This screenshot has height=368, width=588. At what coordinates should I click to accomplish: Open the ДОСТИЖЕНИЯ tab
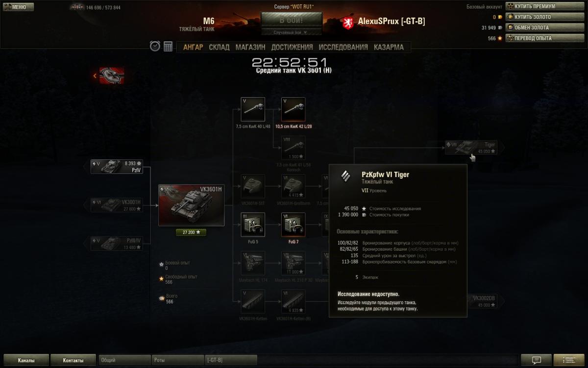pos(292,47)
